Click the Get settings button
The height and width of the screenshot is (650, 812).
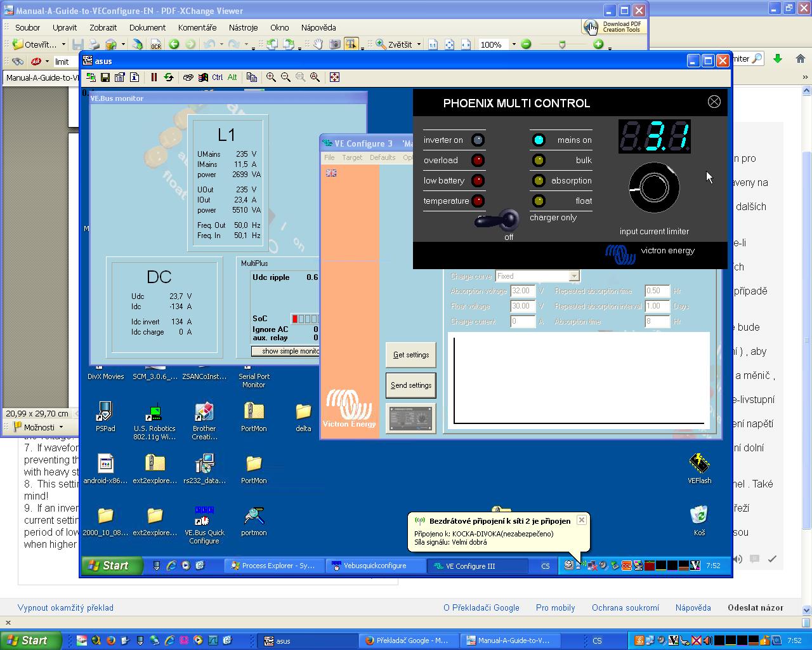[411, 355]
